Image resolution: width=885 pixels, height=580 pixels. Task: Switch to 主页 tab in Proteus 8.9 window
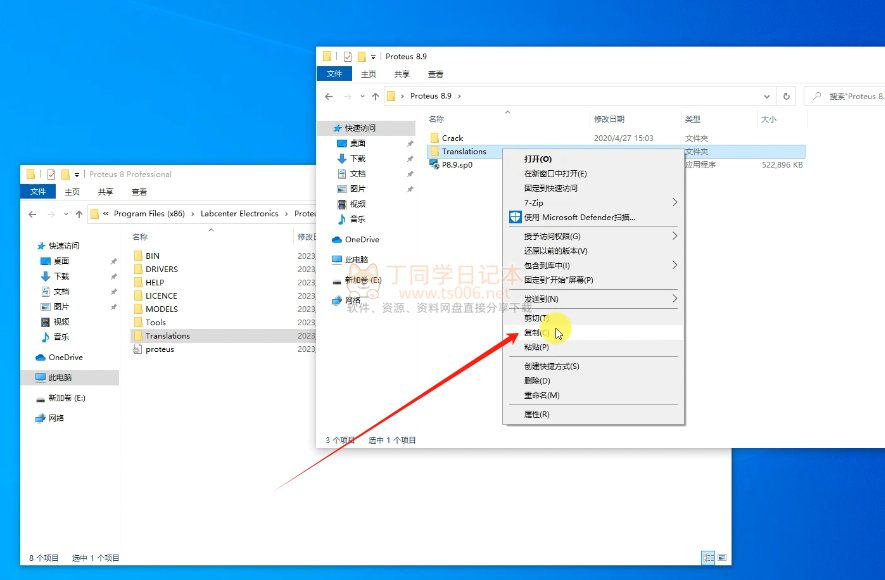(x=369, y=74)
